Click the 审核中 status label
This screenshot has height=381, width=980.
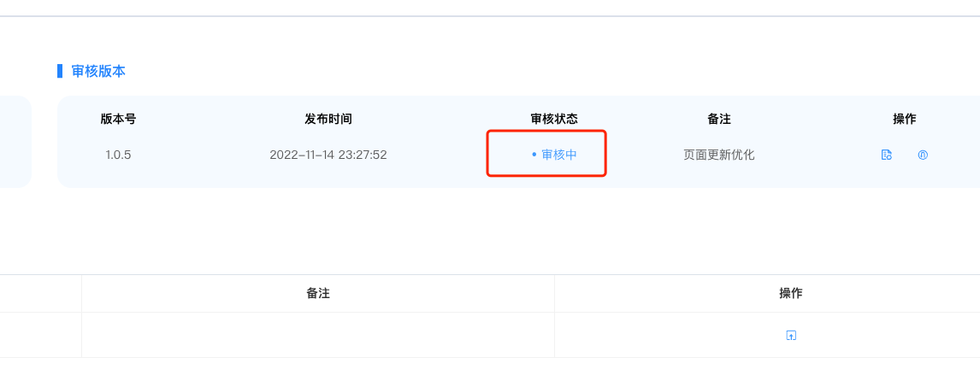coord(558,155)
